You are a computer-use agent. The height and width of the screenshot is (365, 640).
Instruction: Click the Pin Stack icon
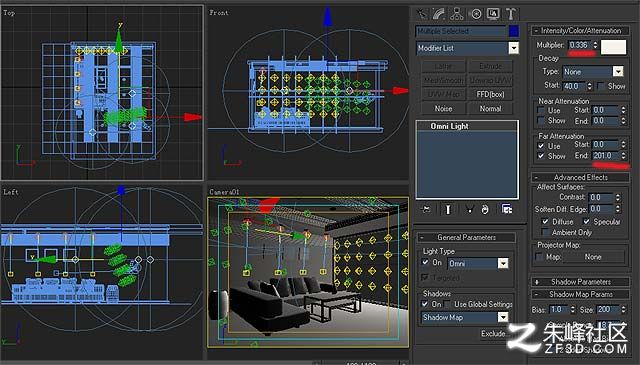coord(425,209)
